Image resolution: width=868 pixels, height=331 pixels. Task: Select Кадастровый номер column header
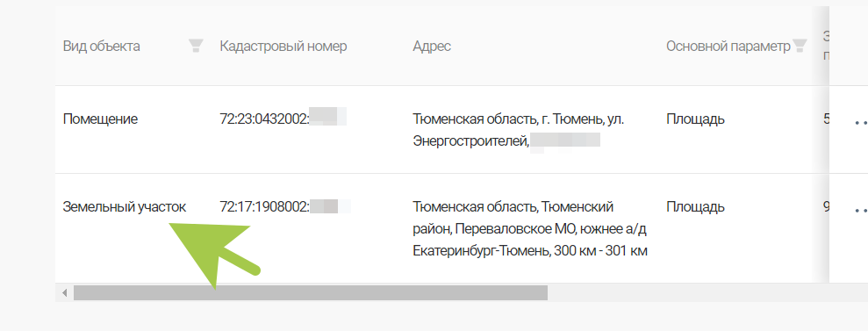click(x=283, y=46)
